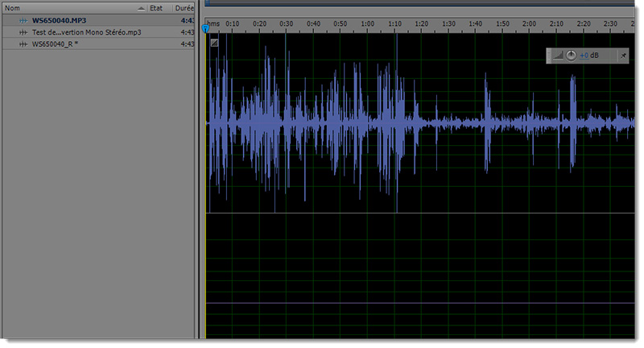
Task: Sort files by the Nom column header
Action: 74,8
